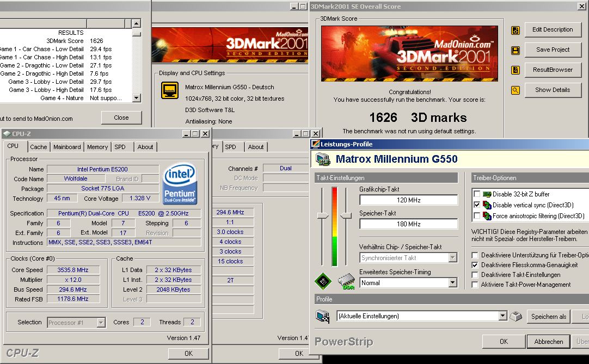Image resolution: width=589 pixels, height=364 pixels.
Task: Click the Edit Description button
Action: click(x=553, y=30)
